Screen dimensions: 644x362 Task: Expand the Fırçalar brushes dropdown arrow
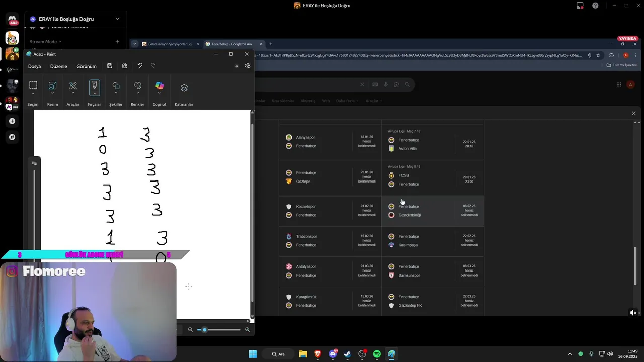(94, 93)
